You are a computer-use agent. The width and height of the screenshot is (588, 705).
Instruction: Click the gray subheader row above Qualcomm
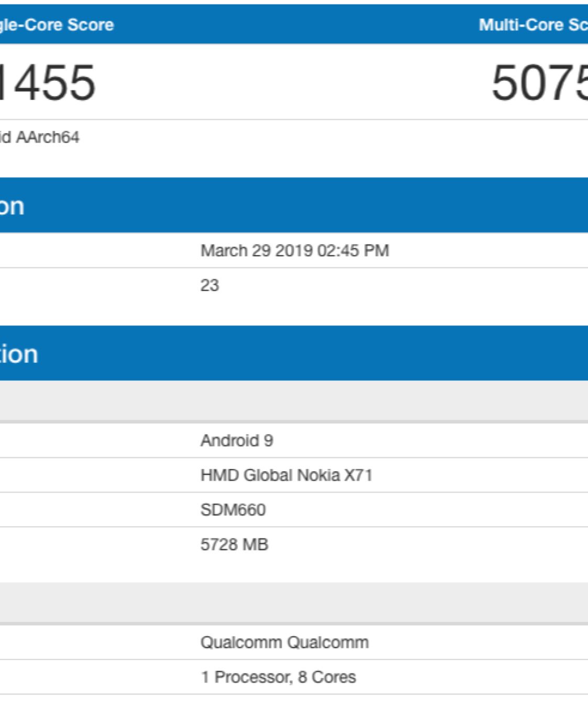[x=293, y=603]
